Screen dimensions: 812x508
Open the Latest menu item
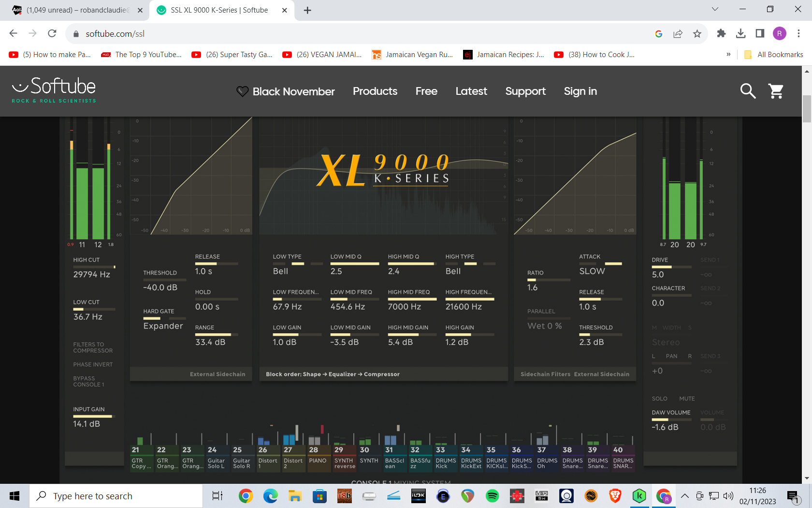point(471,91)
